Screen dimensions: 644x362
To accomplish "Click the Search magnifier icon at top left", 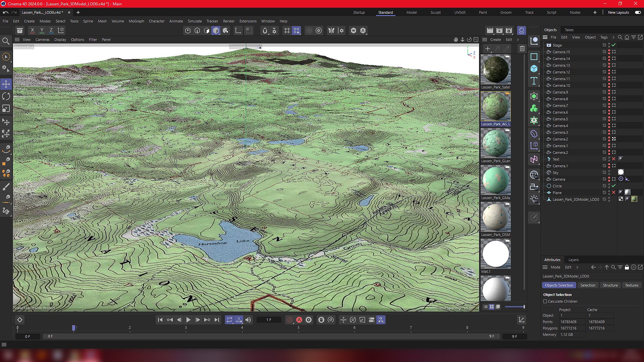I will pyautogui.click(x=6, y=41).
